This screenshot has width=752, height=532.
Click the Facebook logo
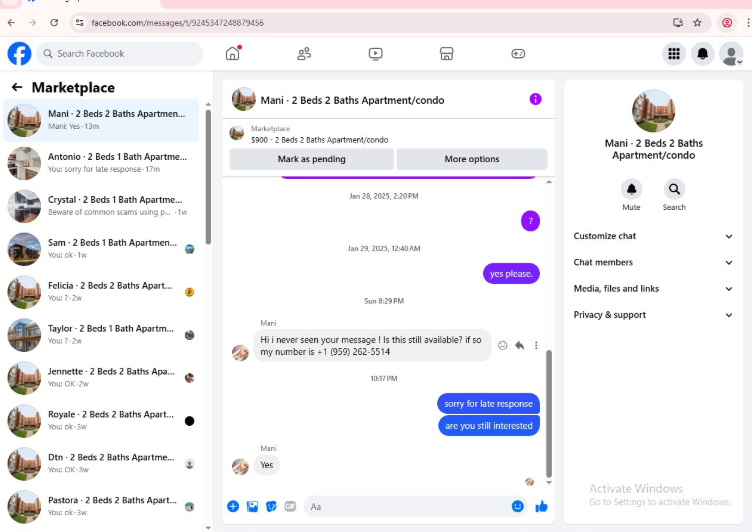coord(19,54)
